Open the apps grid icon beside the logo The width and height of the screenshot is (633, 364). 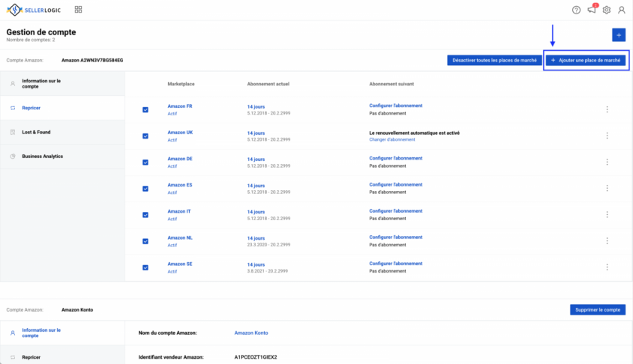[78, 9]
